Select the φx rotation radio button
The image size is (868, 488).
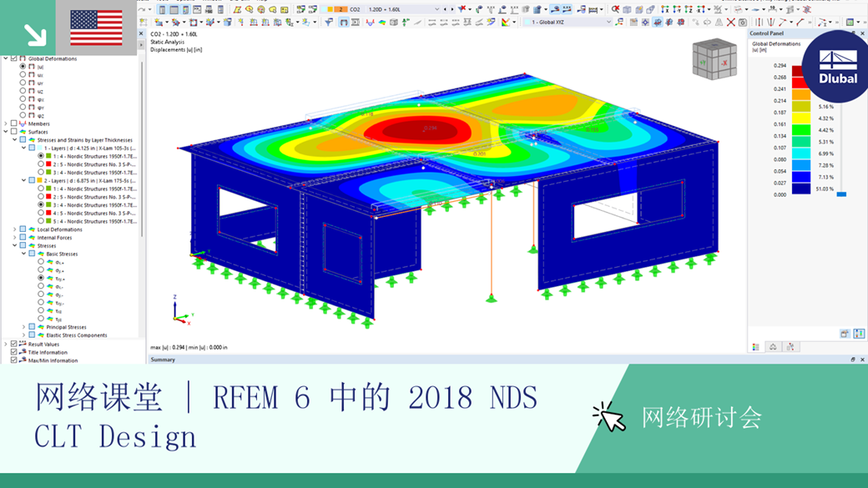pyautogui.click(x=23, y=99)
